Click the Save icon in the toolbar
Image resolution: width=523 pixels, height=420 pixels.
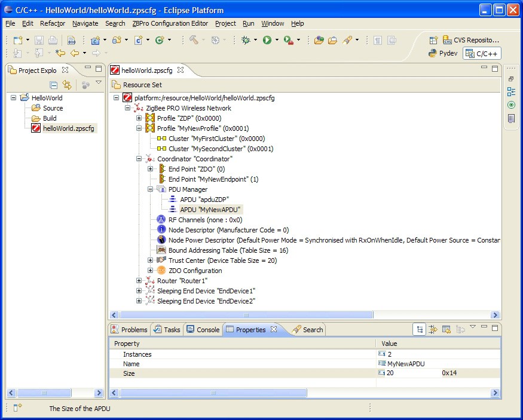(x=39, y=40)
